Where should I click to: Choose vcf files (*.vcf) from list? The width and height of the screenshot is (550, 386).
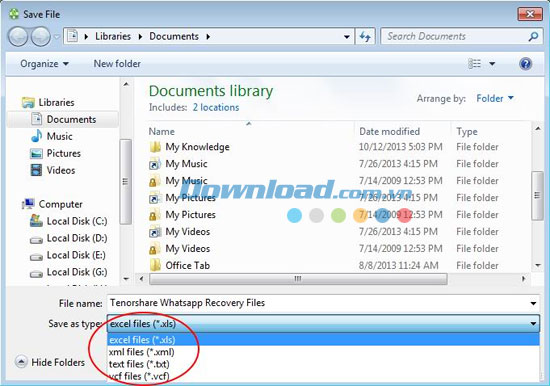(323, 376)
